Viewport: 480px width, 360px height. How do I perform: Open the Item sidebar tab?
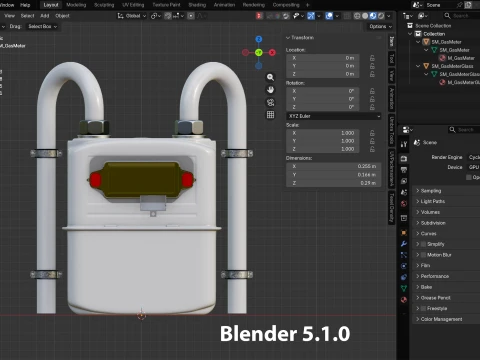392,41
